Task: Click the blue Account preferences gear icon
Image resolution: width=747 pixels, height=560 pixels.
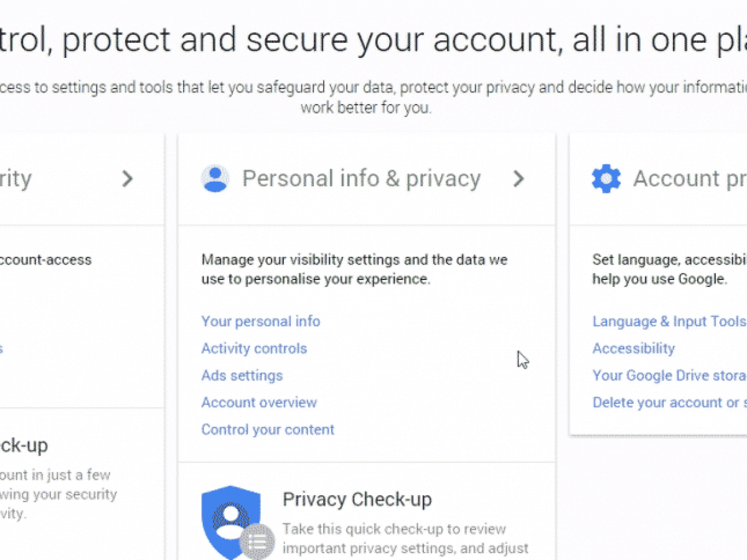Action: (x=606, y=179)
